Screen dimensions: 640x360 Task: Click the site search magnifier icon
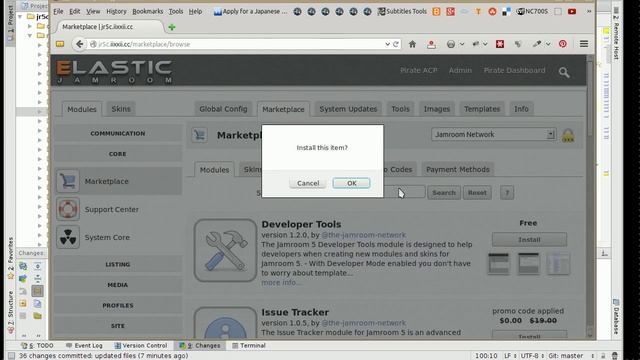[564, 72]
